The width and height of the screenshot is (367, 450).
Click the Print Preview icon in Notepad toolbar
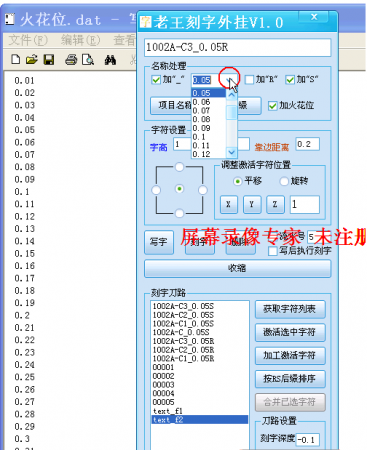click(88, 59)
